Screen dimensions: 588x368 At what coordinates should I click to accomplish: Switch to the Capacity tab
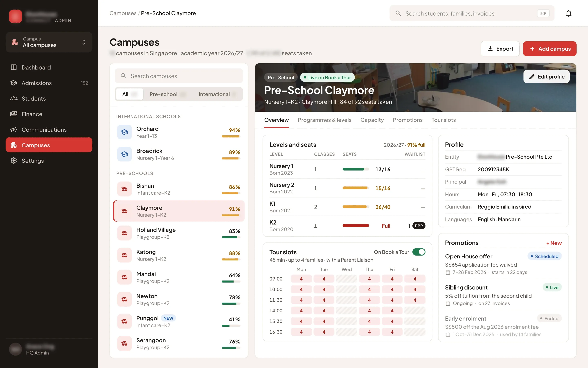tap(372, 120)
